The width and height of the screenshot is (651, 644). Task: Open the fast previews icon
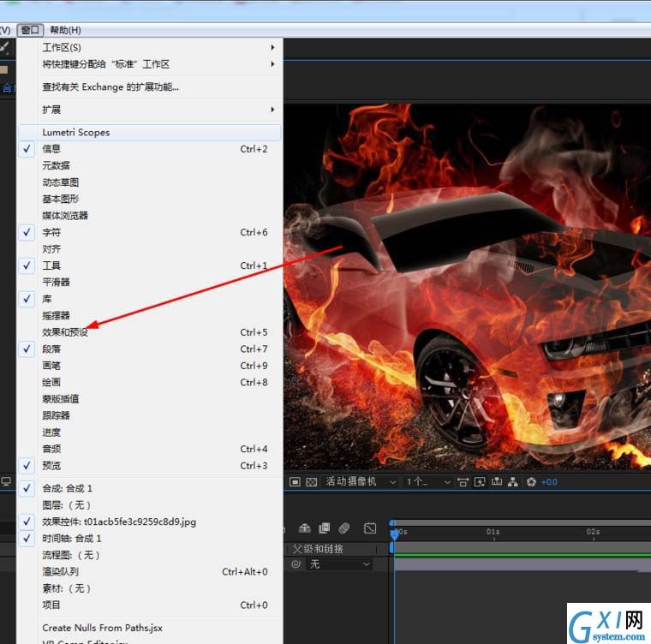click(480, 481)
